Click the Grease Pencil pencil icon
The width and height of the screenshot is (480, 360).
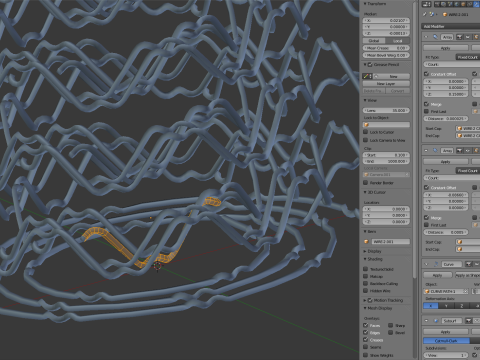click(367, 76)
